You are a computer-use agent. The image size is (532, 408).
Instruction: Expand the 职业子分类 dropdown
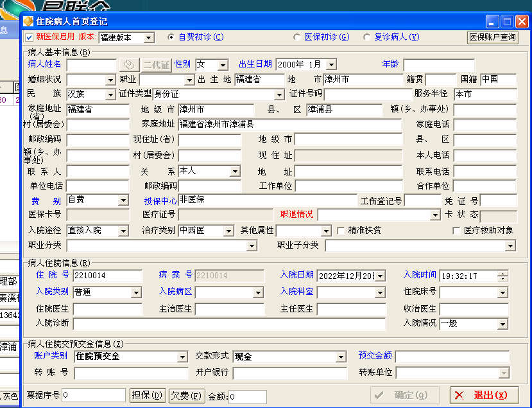pyautogui.click(x=510, y=245)
